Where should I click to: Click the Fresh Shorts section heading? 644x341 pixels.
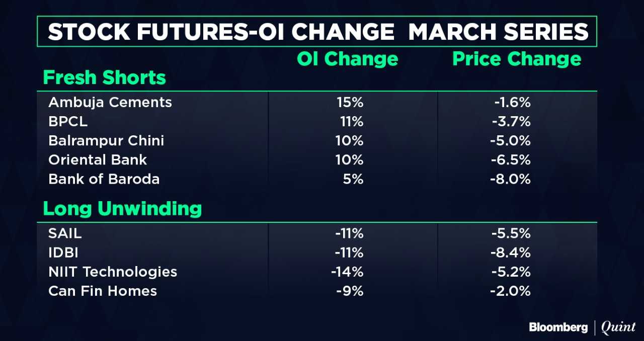pos(105,78)
